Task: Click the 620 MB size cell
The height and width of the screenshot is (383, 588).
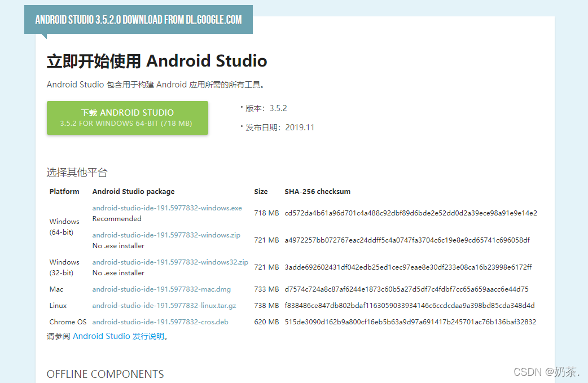Action: pyautogui.click(x=266, y=322)
